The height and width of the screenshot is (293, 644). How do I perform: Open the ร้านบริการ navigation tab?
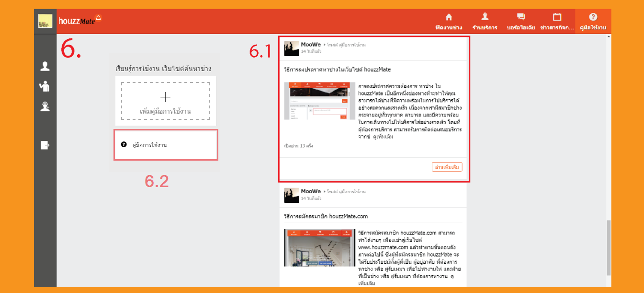485,22
